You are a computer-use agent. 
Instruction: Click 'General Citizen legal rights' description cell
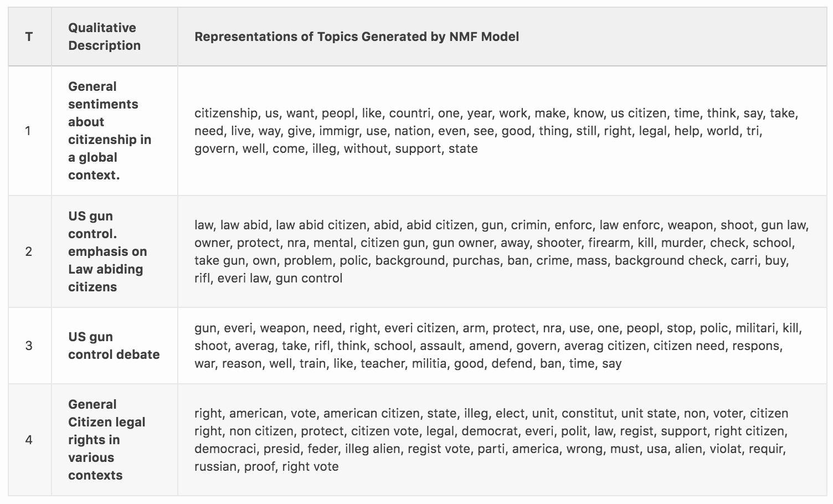(115, 440)
